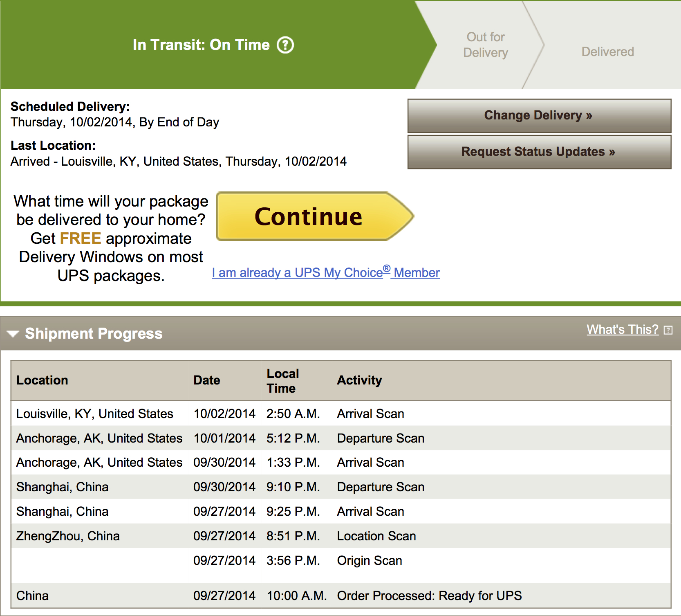Image resolution: width=681 pixels, height=616 pixels.
Task: Click the Local Time column header
Action: [x=283, y=381]
